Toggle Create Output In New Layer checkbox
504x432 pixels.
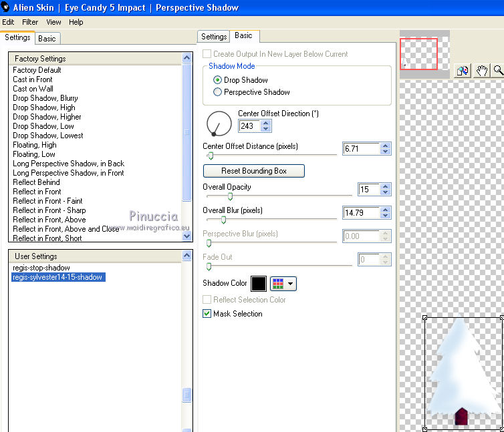207,53
